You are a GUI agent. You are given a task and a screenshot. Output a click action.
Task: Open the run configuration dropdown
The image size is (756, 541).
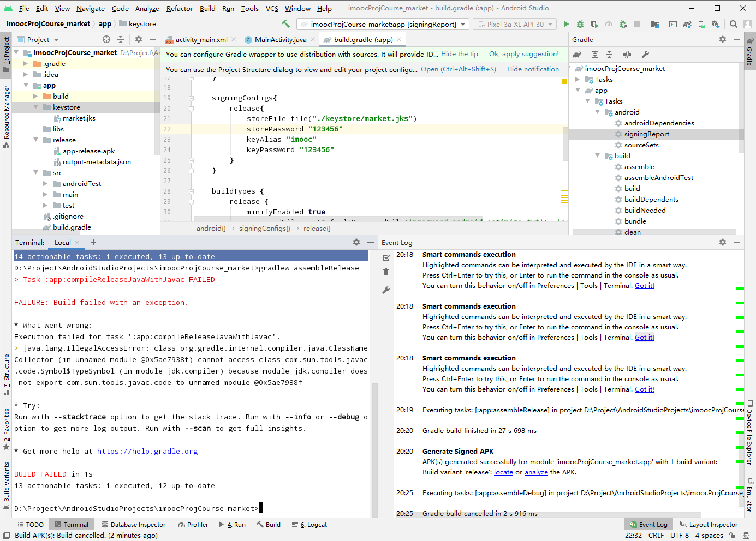[x=383, y=24]
